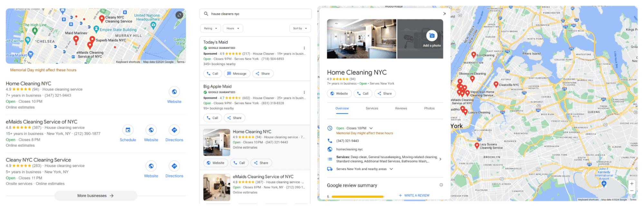Open Website icon for eMaids Cleaning Service
The image size is (644, 206).
pos(151,130)
